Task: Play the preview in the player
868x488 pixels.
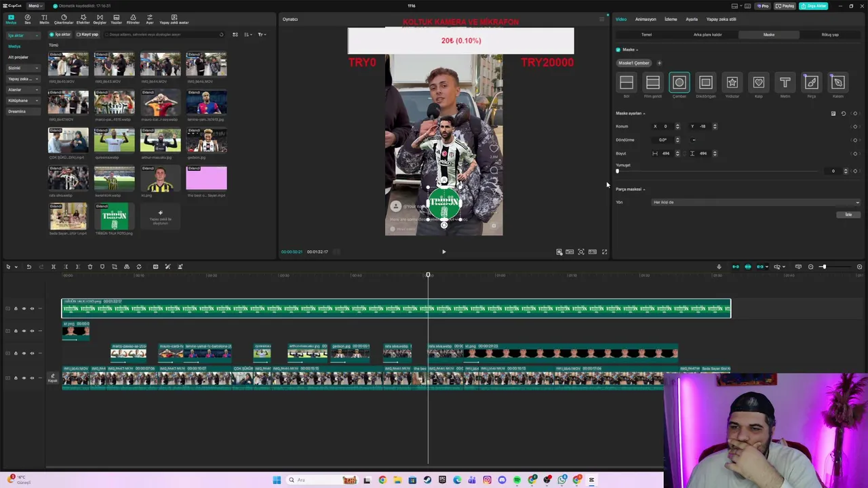Action: tap(444, 252)
